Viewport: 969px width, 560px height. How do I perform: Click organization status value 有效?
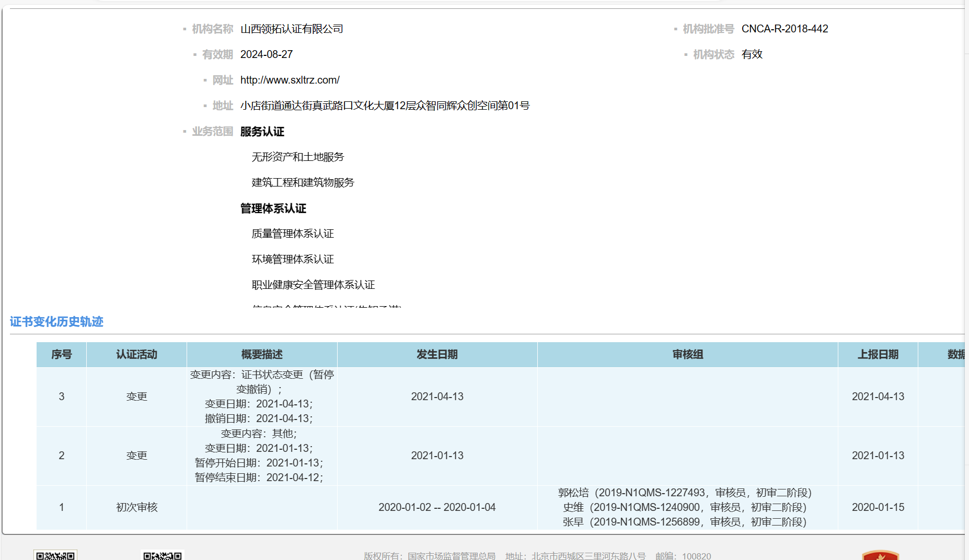[752, 54]
